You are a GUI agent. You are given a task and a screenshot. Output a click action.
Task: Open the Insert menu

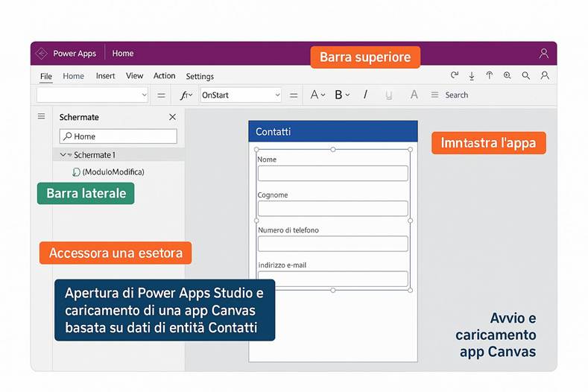[x=105, y=76]
